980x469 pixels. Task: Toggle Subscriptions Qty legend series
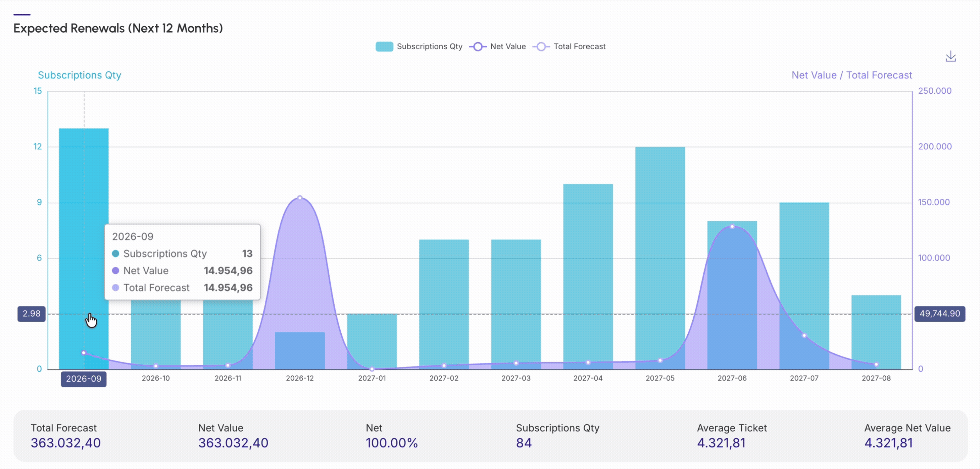[419, 46]
